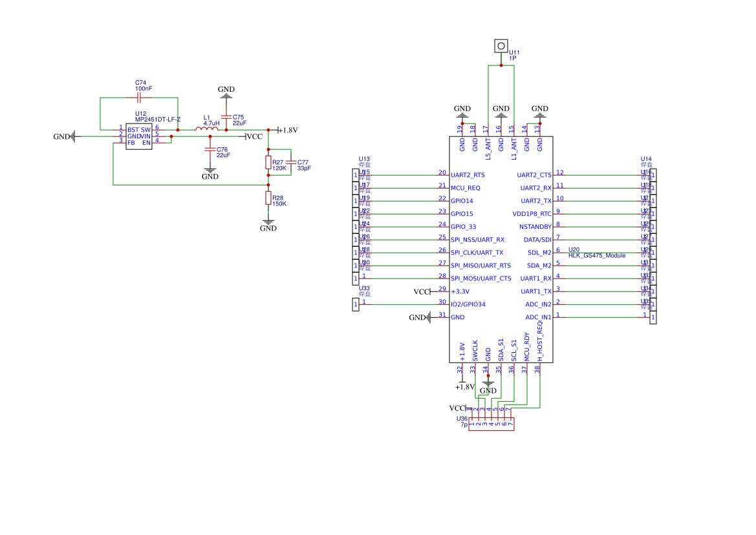Select the C74 100nF capacitor symbol
Image resolution: width=756 pixels, height=535 pixels.
coord(139,98)
